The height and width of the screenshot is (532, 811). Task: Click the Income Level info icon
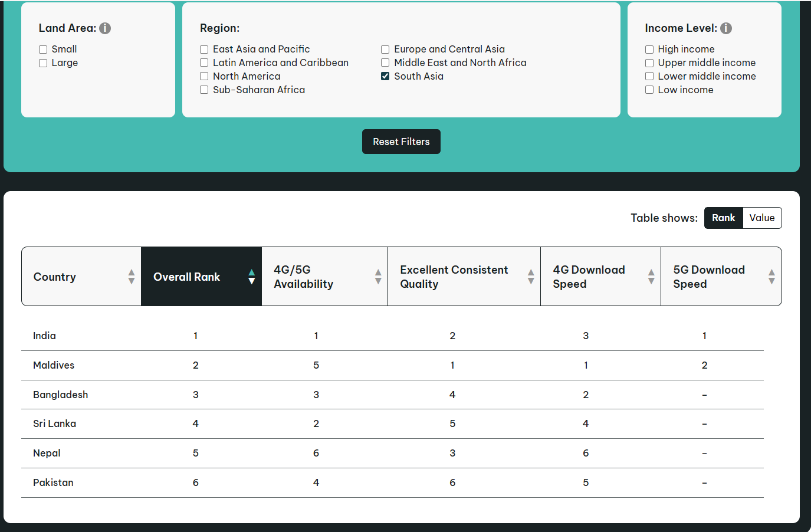click(726, 28)
